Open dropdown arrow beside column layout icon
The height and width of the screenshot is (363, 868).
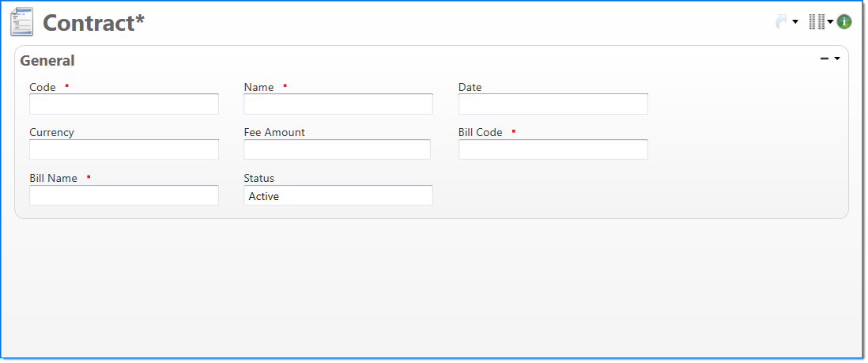click(x=831, y=22)
